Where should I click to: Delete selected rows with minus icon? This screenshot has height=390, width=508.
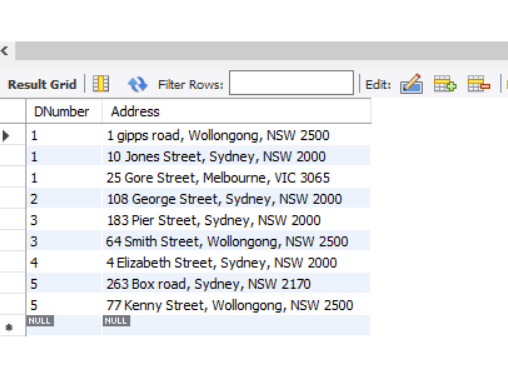[479, 84]
